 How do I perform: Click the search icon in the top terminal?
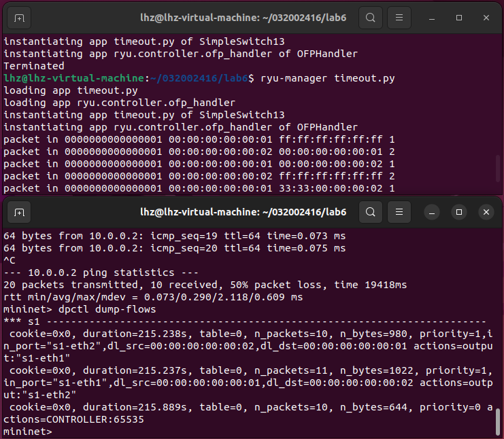[370, 17]
